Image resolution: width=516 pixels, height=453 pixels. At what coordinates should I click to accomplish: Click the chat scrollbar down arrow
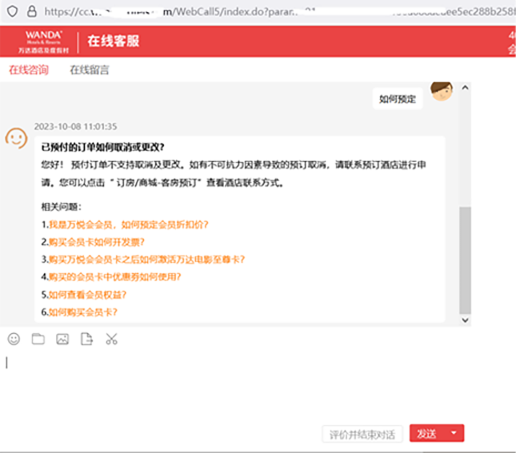coord(465,320)
